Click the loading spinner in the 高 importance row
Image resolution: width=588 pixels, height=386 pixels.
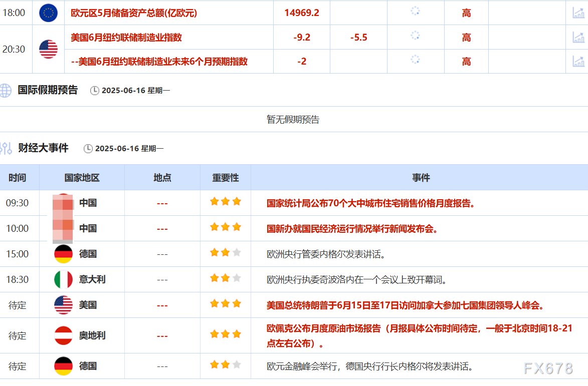pos(416,10)
